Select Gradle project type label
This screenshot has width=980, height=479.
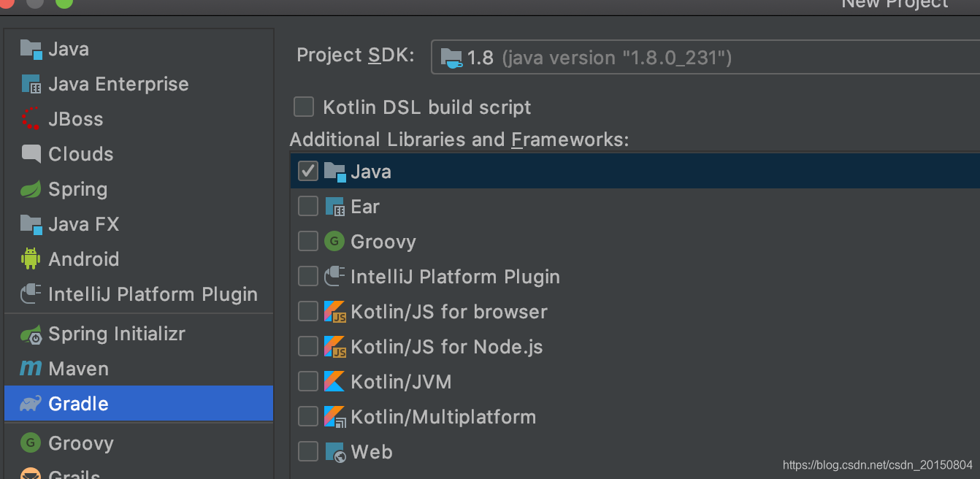coord(78,404)
